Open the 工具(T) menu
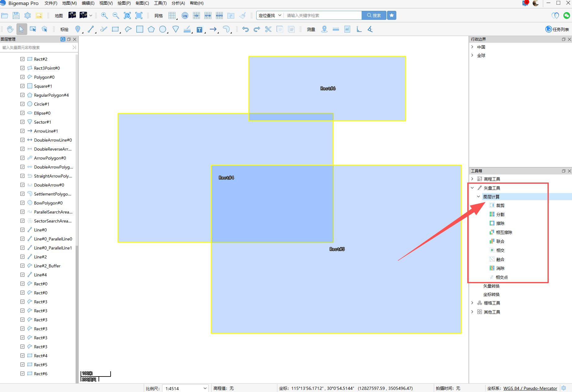 pos(160,3)
